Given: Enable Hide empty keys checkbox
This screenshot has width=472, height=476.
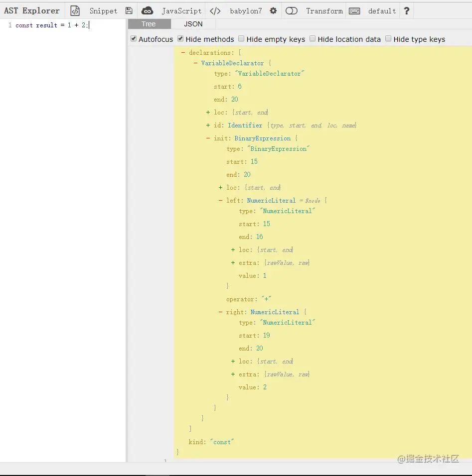Looking at the screenshot, I should [241, 38].
